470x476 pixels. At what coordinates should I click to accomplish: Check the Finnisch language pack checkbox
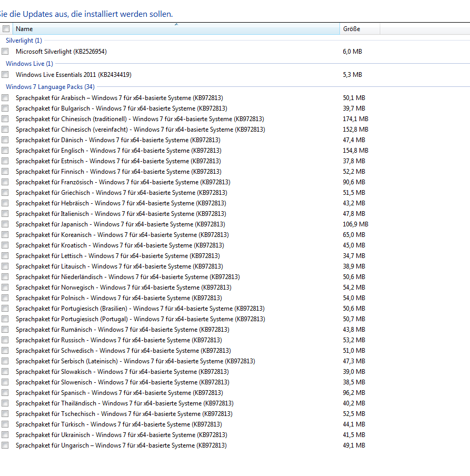(x=5, y=172)
